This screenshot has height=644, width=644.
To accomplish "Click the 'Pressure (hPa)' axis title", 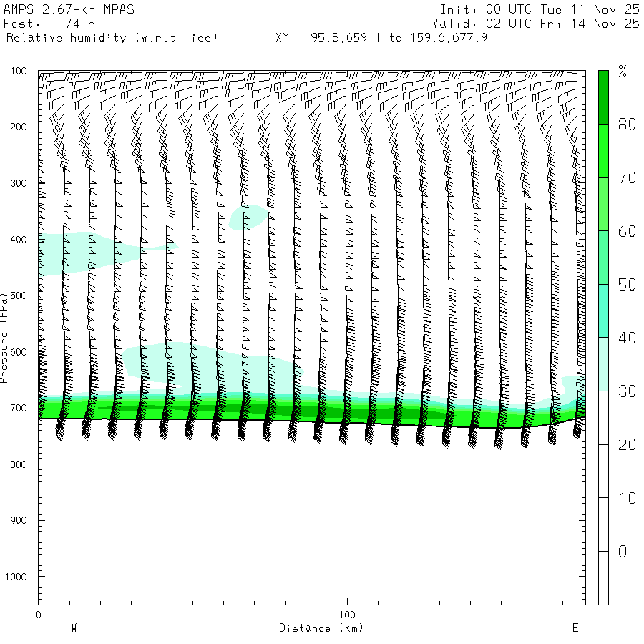I will (4, 338).
